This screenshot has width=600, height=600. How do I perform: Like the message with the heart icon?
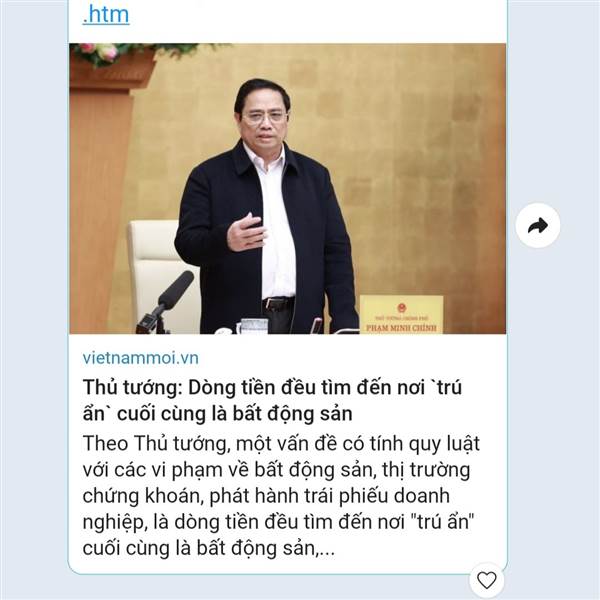487,580
